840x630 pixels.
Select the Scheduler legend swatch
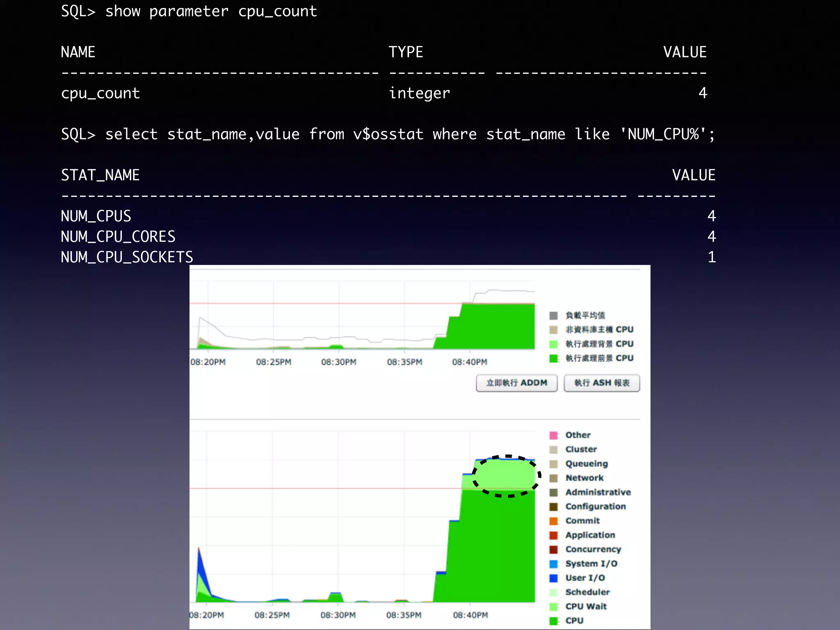click(x=553, y=592)
